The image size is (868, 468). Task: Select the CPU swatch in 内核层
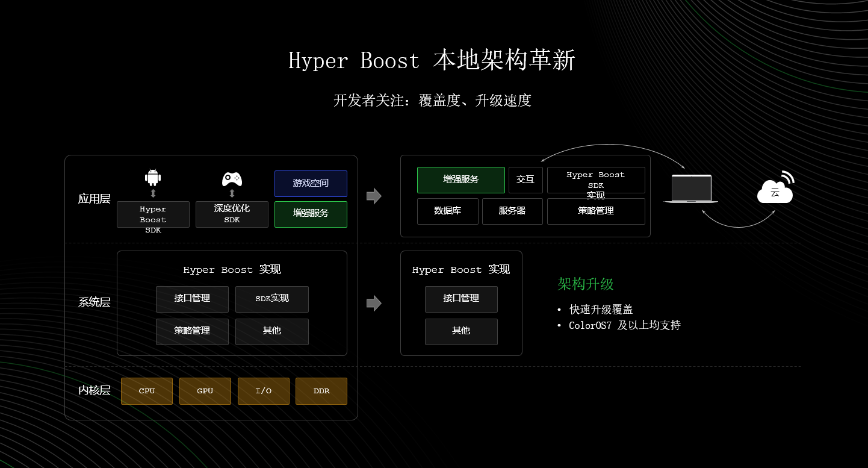pyautogui.click(x=146, y=390)
